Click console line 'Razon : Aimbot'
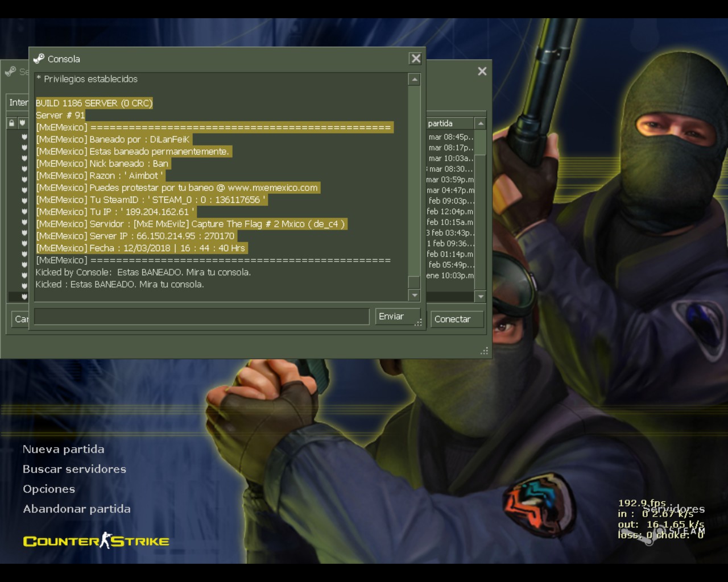This screenshot has height=582, width=728. (100, 176)
